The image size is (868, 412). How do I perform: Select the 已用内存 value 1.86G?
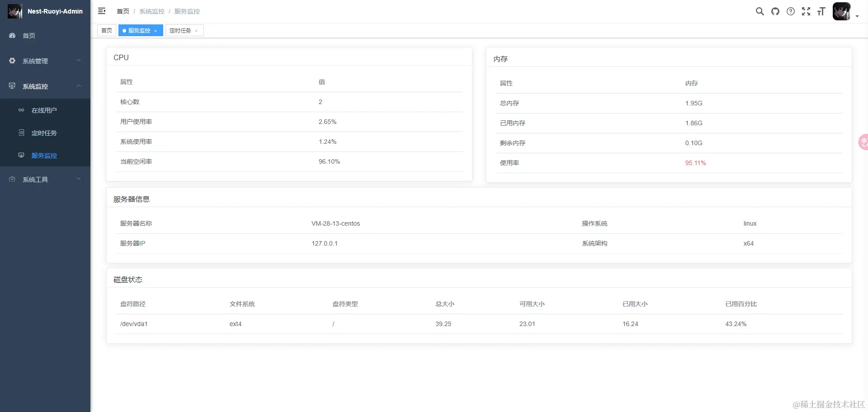[x=694, y=123]
